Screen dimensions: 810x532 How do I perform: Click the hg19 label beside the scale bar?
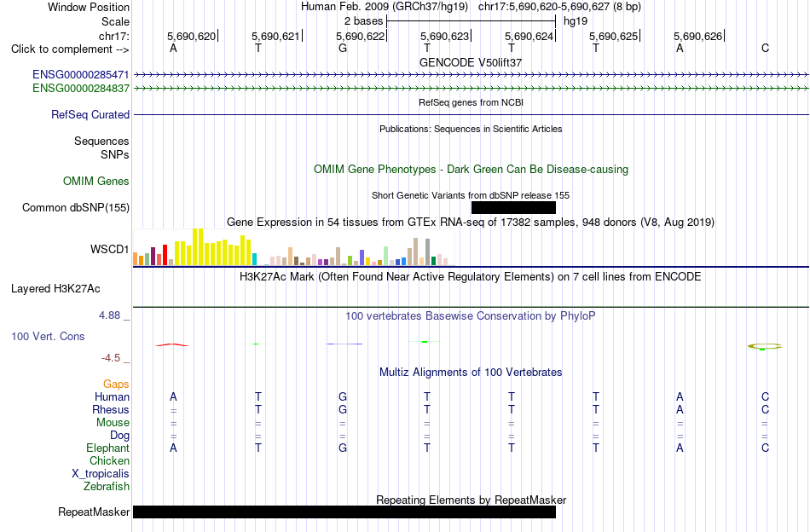[575, 21]
